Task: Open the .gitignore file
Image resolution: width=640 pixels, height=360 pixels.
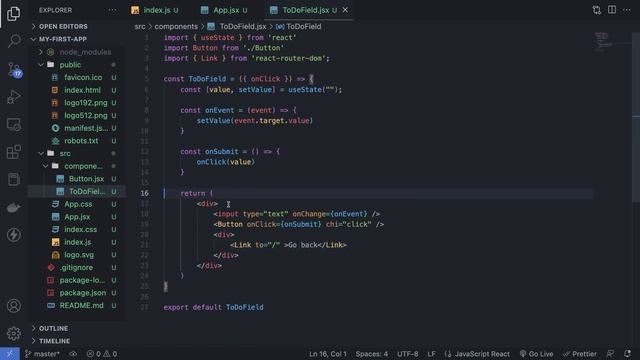Action: 77,267
